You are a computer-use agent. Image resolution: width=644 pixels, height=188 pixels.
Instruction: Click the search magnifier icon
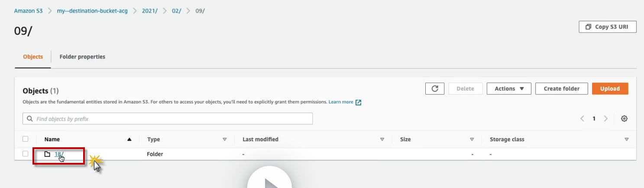[x=30, y=119]
